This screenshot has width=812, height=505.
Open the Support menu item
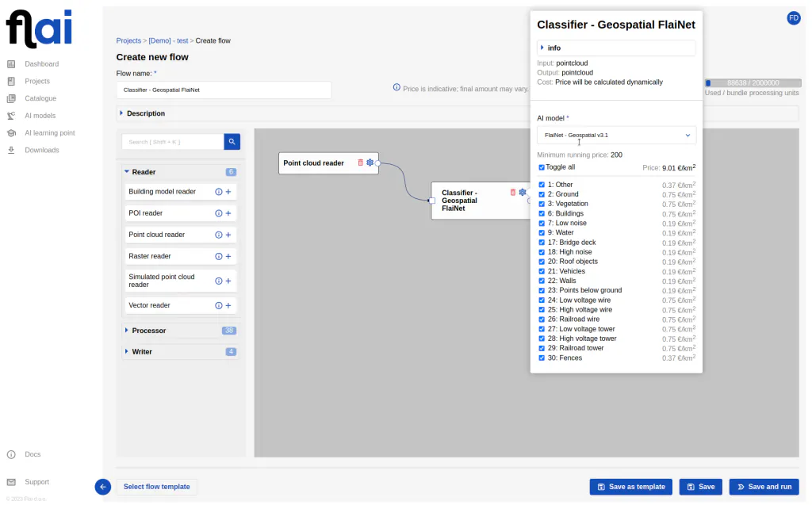(36, 482)
